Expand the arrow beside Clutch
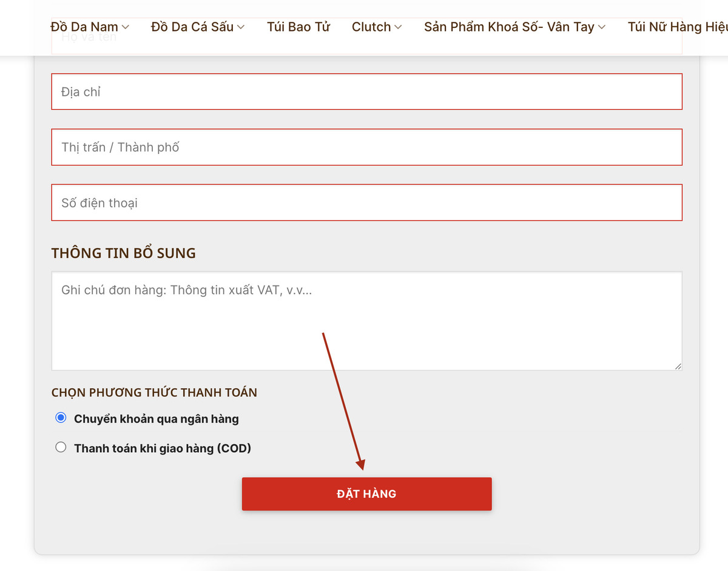728x571 pixels. (x=398, y=27)
